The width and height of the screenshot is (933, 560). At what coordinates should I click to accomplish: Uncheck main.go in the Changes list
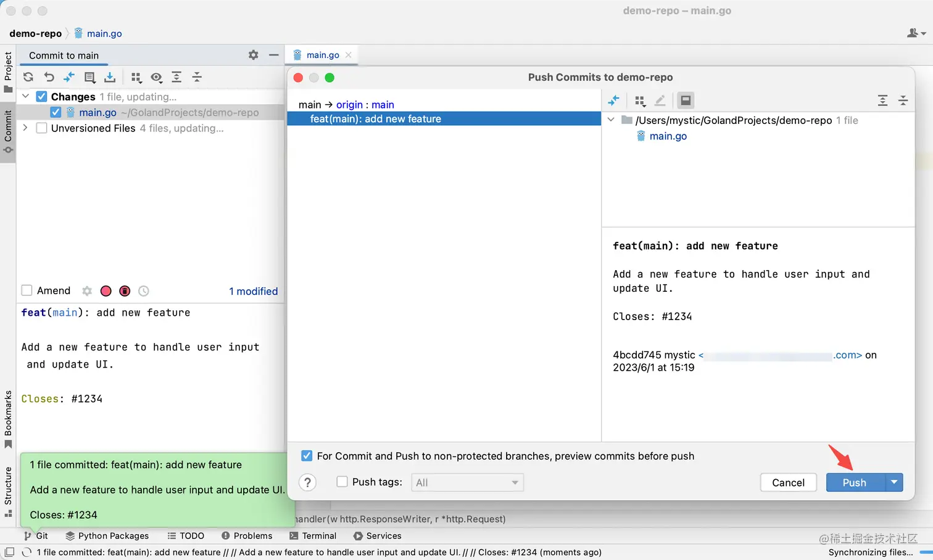click(x=56, y=112)
